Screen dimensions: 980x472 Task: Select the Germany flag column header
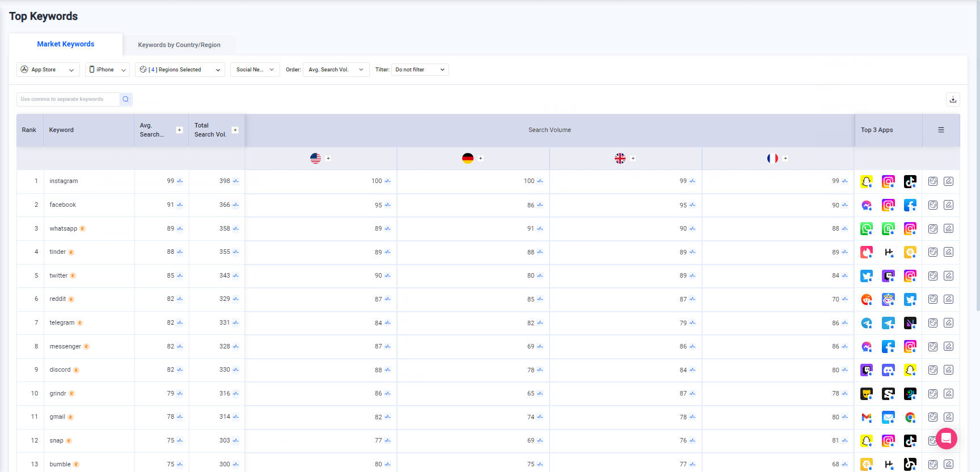pos(468,159)
